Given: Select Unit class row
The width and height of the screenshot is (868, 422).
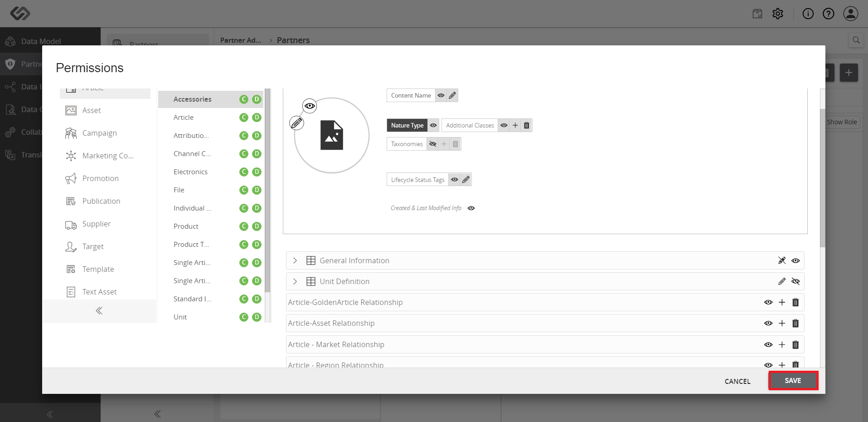Looking at the screenshot, I should [211, 317].
